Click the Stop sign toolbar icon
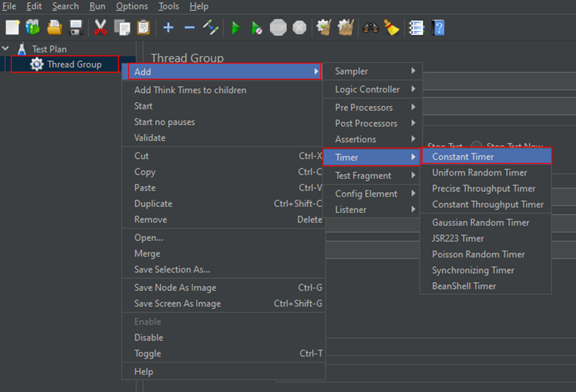 278,28
